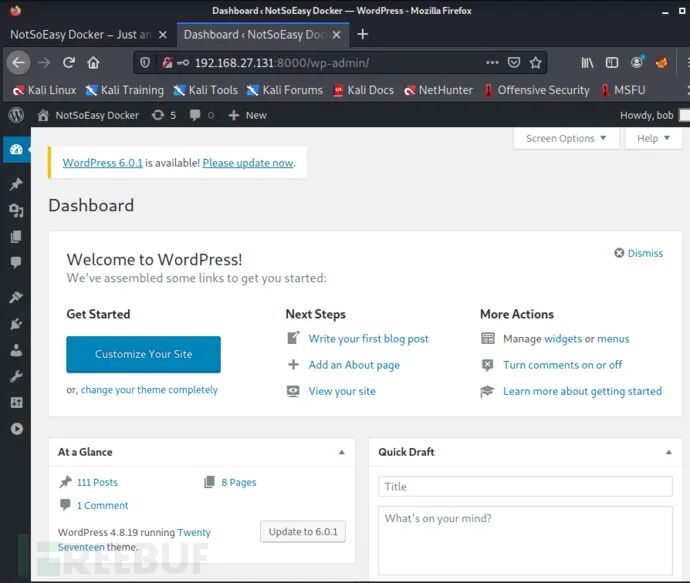Open the Offensive Security bookmark
The image size is (690, 583).
click(536, 90)
